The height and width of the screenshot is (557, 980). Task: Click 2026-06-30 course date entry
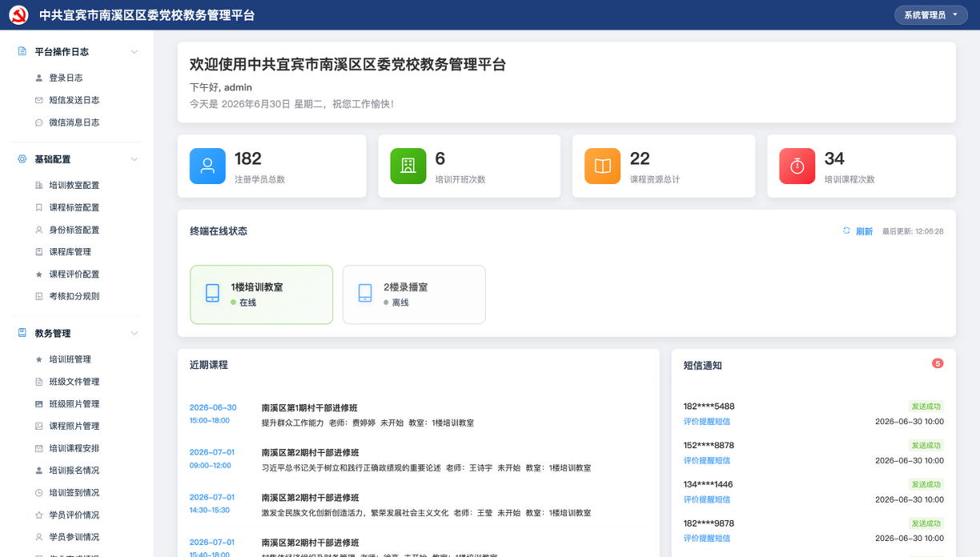213,407
